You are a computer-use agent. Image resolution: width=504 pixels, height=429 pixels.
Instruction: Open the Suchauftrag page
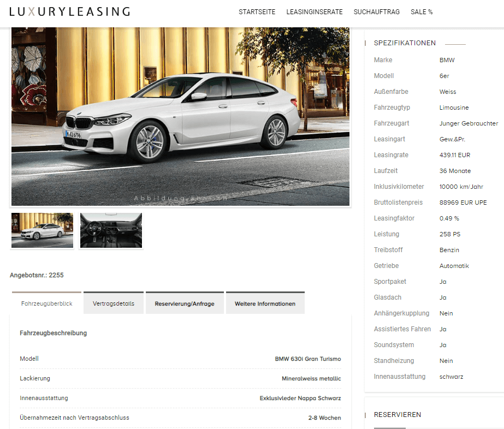[376, 12]
